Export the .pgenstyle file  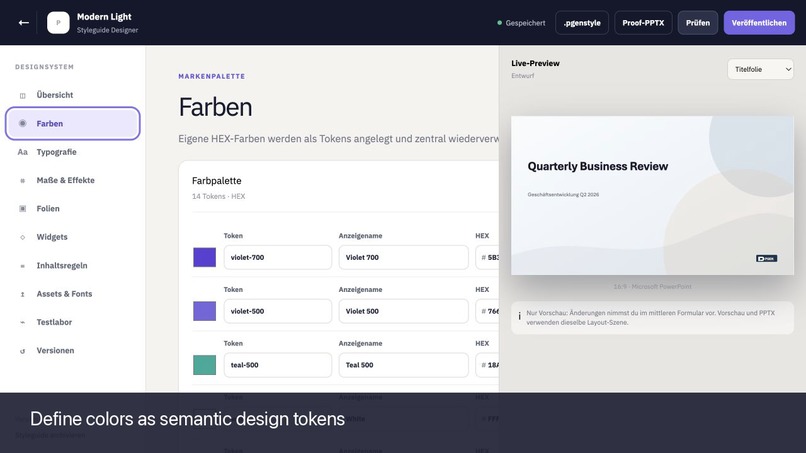pos(582,23)
